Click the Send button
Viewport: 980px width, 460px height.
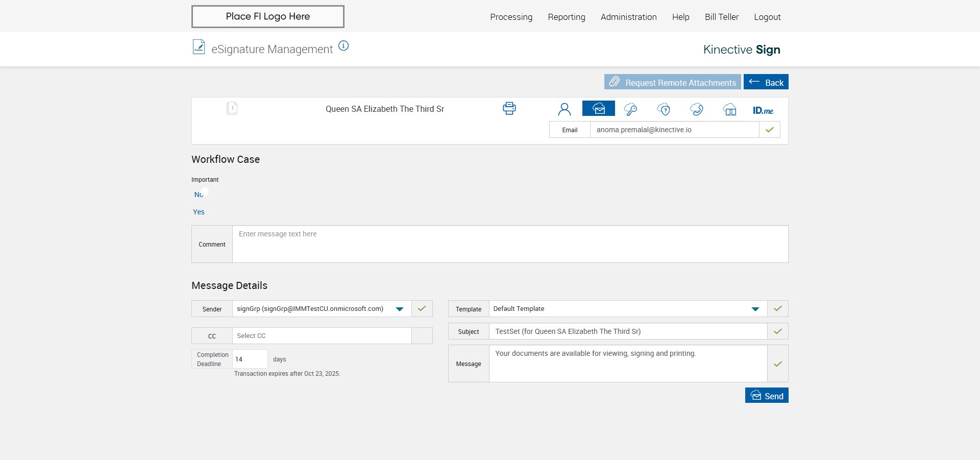766,396
